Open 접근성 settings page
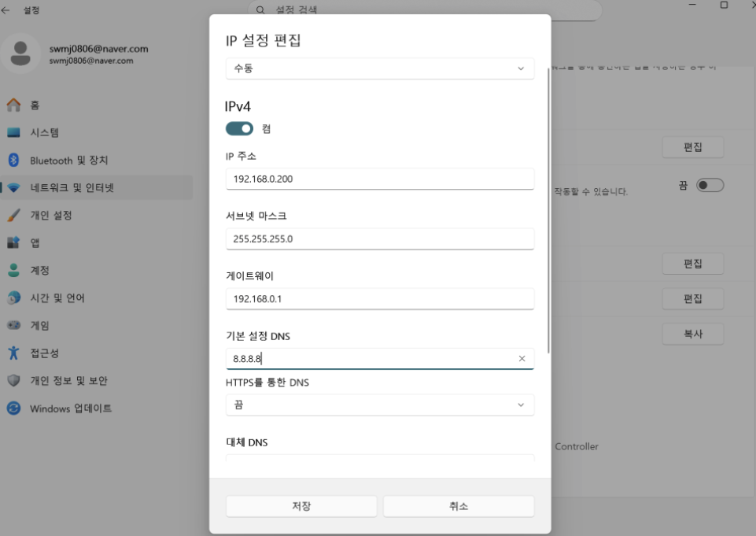The height and width of the screenshot is (536, 756). (x=45, y=353)
